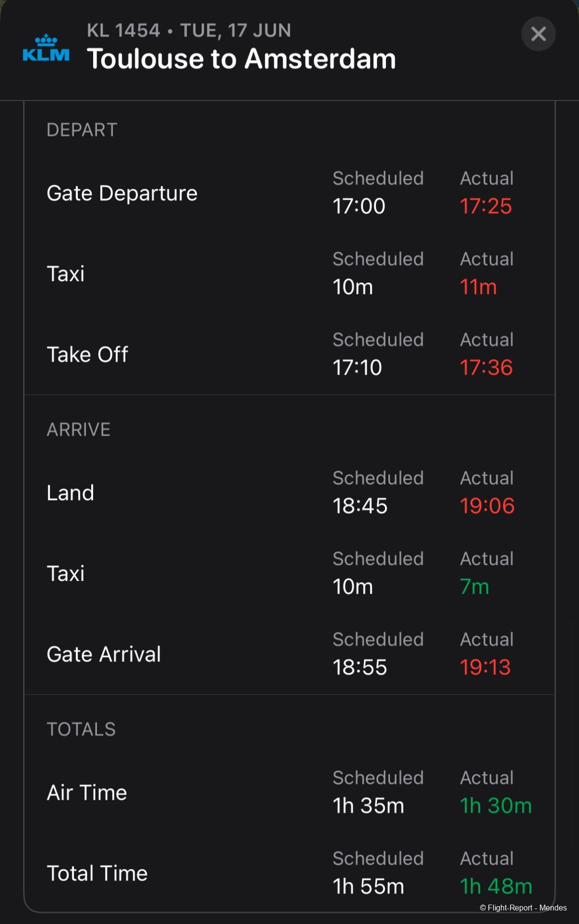Select the Toulouse to Amsterdam title

pyautogui.click(x=241, y=59)
